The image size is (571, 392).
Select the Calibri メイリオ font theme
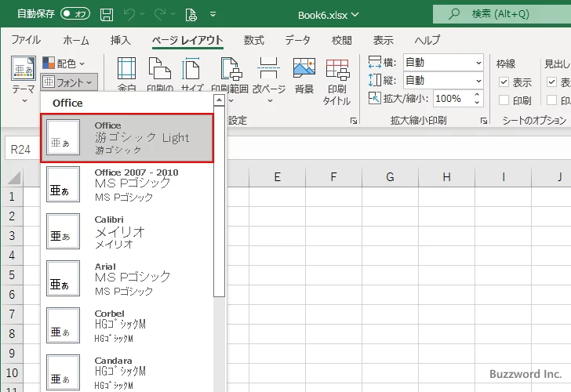[x=127, y=231]
